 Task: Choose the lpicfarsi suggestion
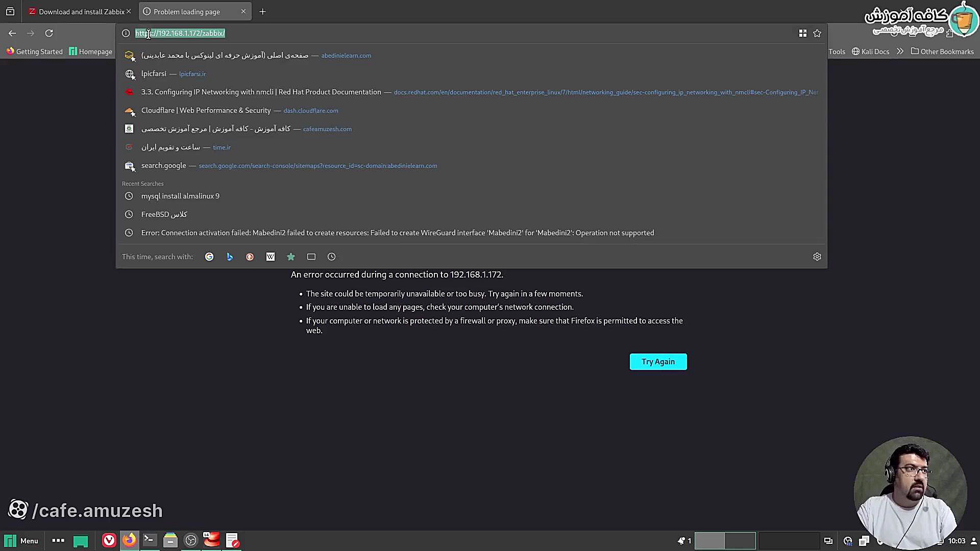tap(471, 73)
